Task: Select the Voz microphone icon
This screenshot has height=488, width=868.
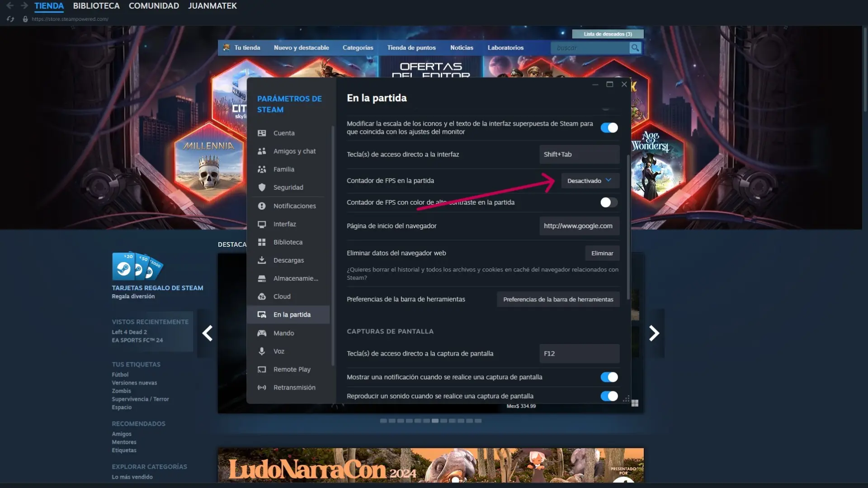Action: coord(262,351)
